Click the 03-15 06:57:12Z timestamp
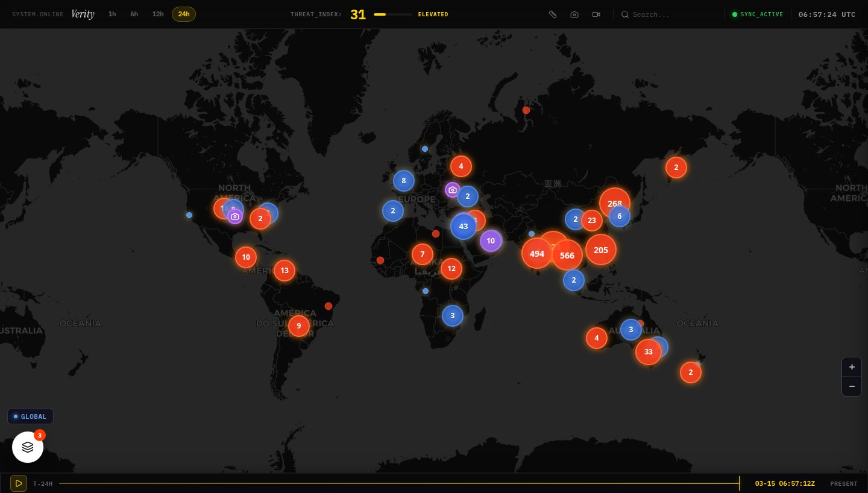 [x=785, y=484]
